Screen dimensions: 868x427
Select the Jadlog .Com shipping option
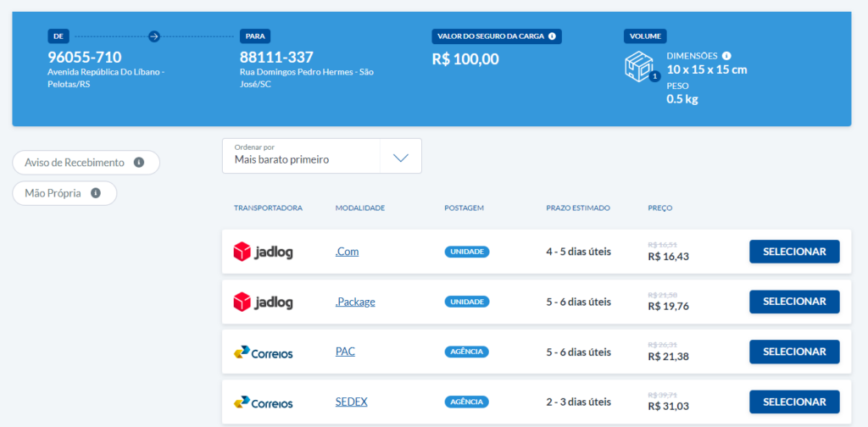pyautogui.click(x=794, y=252)
